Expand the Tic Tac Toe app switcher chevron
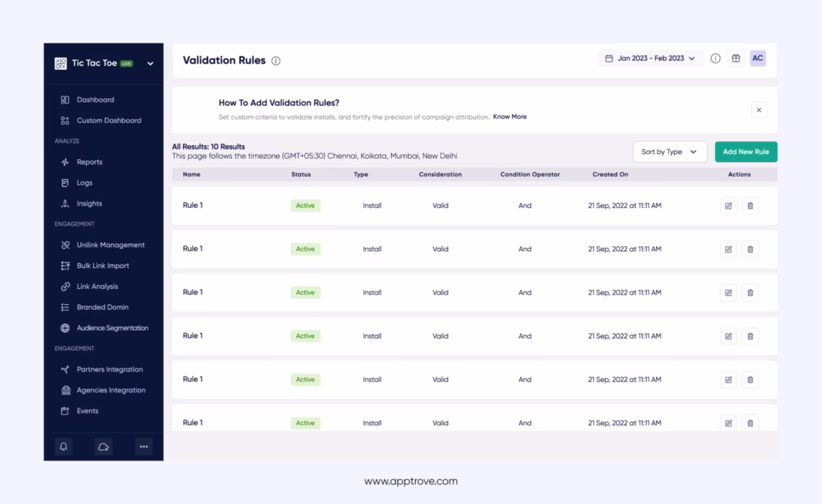The image size is (822, 504). (x=150, y=63)
